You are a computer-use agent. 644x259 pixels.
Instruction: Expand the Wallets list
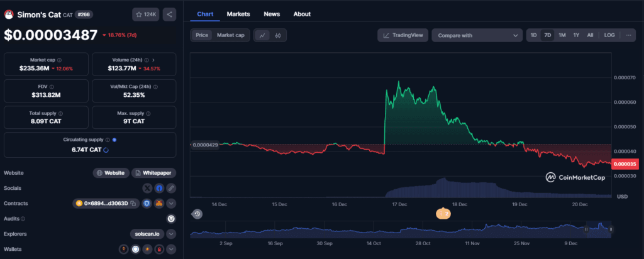(171, 249)
